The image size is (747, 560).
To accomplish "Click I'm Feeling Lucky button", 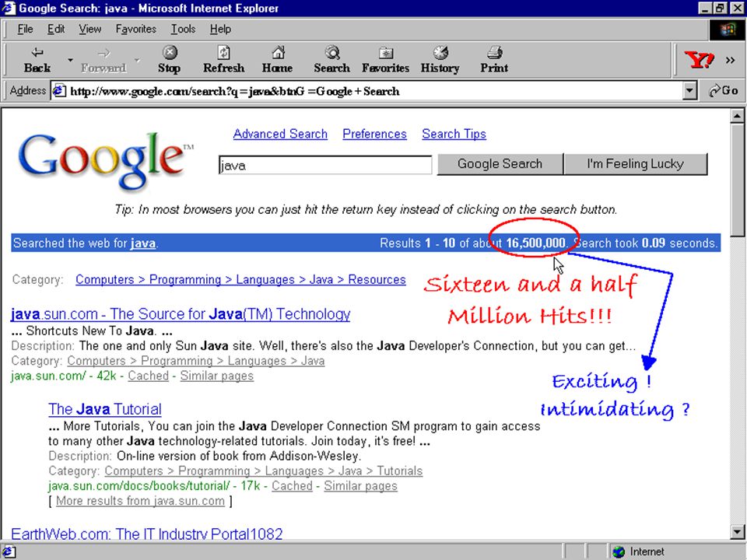I will point(636,164).
